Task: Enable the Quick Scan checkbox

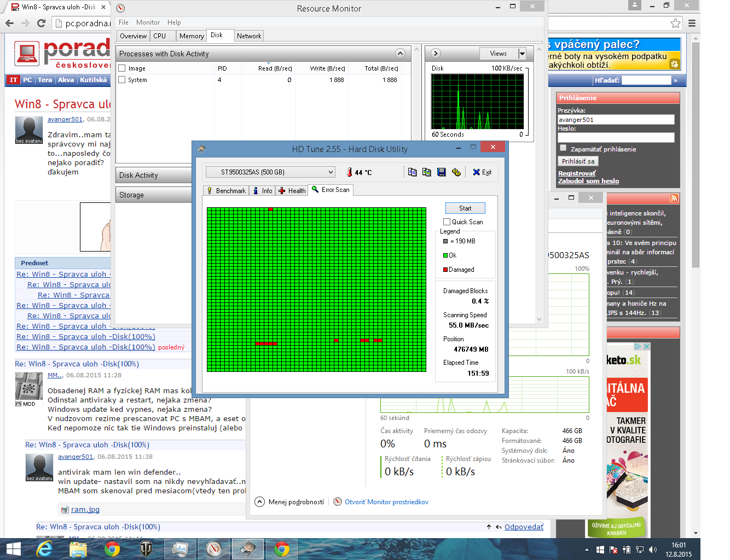Action: click(x=447, y=222)
